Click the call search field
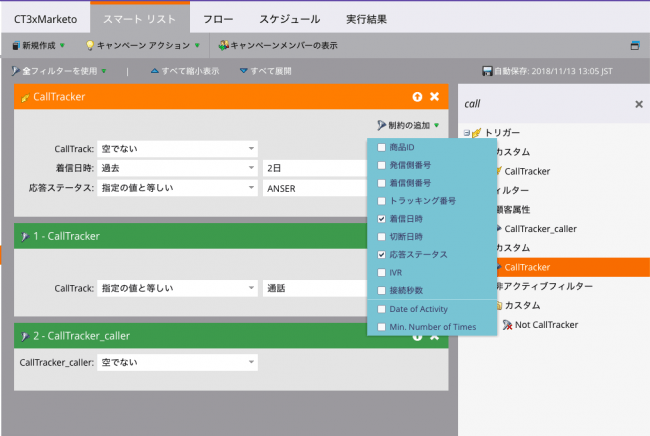 coord(545,104)
